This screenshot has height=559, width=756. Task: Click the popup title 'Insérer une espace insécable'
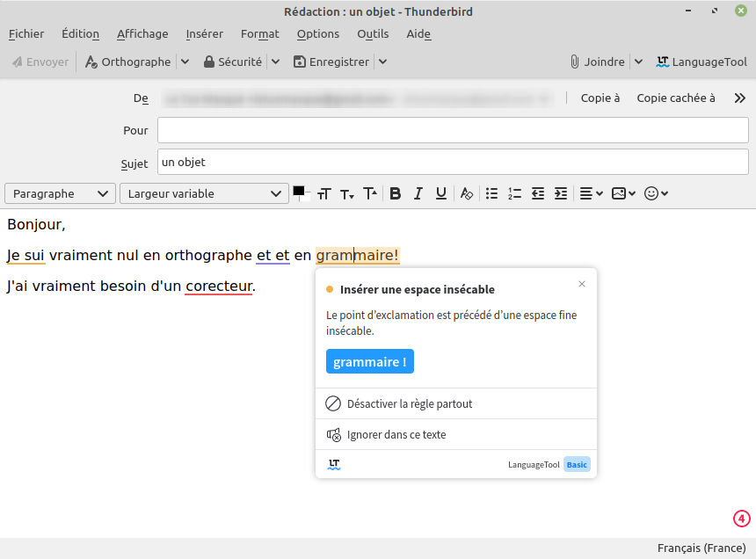click(x=417, y=290)
